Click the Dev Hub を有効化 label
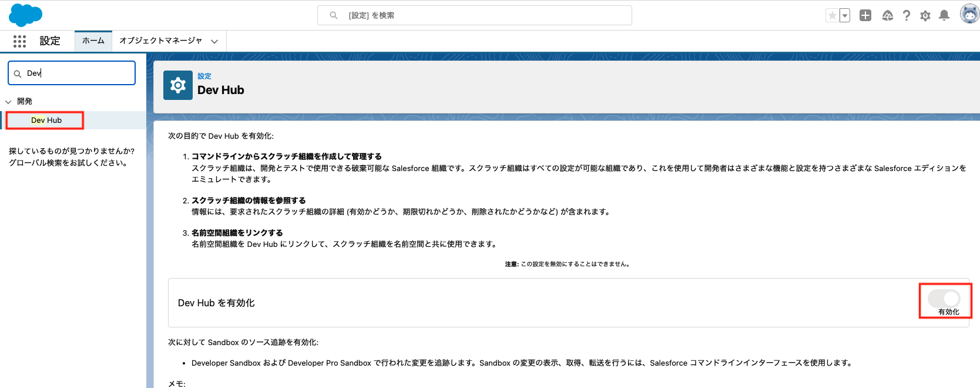 pyautogui.click(x=216, y=303)
